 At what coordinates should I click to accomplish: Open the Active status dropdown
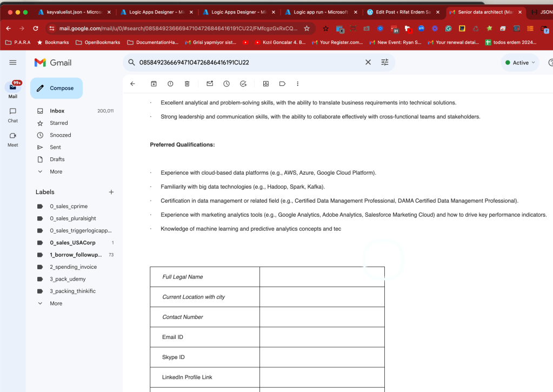click(520, 63)
